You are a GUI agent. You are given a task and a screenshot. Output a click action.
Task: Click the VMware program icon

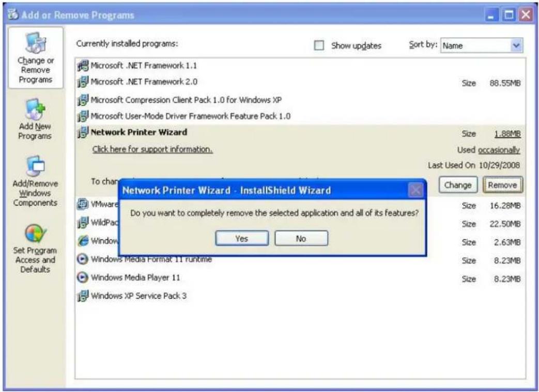[83, 204]
